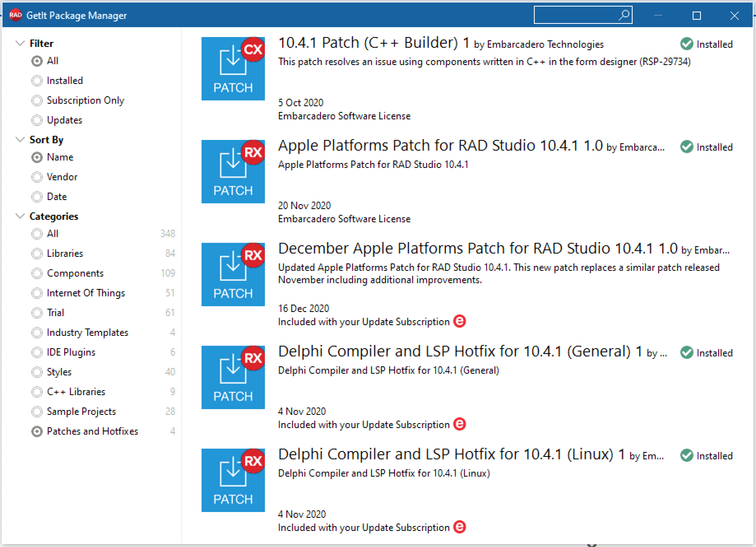This screenshot has height=547, width=756.
Task: Click Installed checkmark for Delphi Hotfix (Linux)
Action: tap(686, 455)
